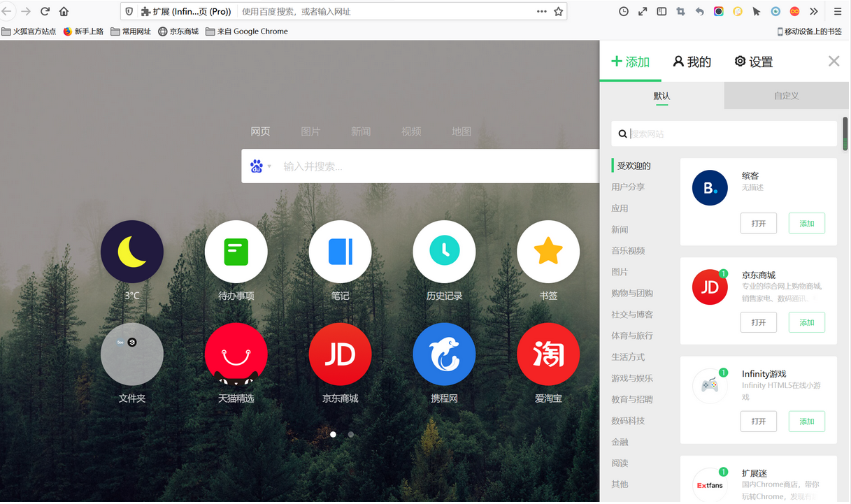Focus the 搜索网站 search field
The image size is (851, 504).
click(x=724, y=134)
